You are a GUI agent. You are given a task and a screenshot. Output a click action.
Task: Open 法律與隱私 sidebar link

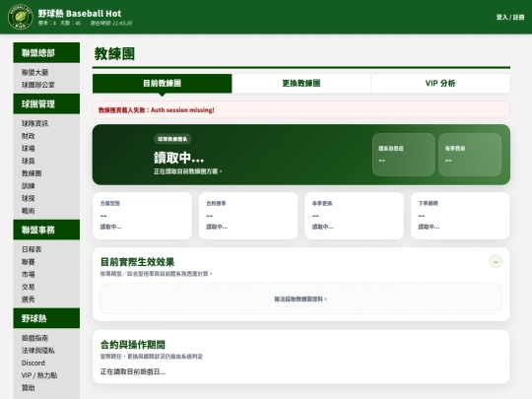(x=38, y=351)
